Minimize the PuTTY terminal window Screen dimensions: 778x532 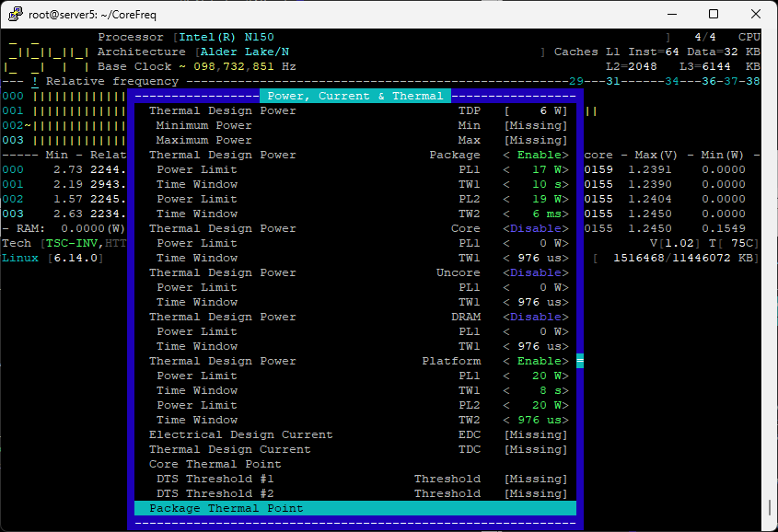click(x=669, y=14)
